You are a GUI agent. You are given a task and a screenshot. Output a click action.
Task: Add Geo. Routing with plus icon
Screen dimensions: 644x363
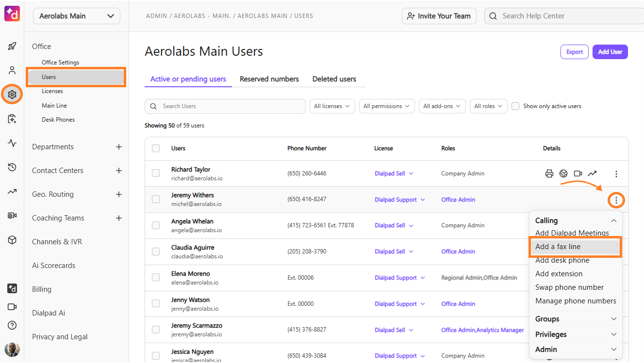click(x=119, y=194)
